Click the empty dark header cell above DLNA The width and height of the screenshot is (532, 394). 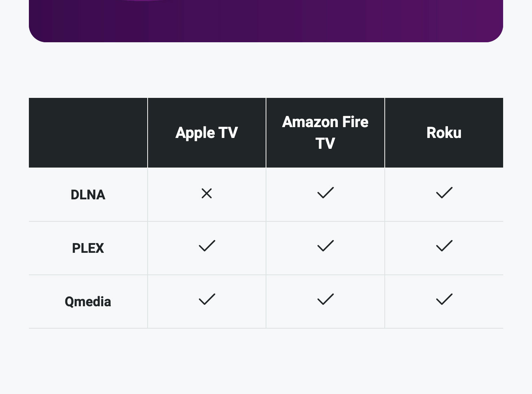point(88,133)
